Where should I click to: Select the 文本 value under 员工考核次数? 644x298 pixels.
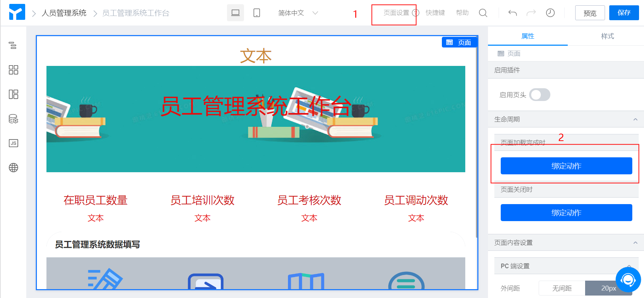tap(309, 218)
